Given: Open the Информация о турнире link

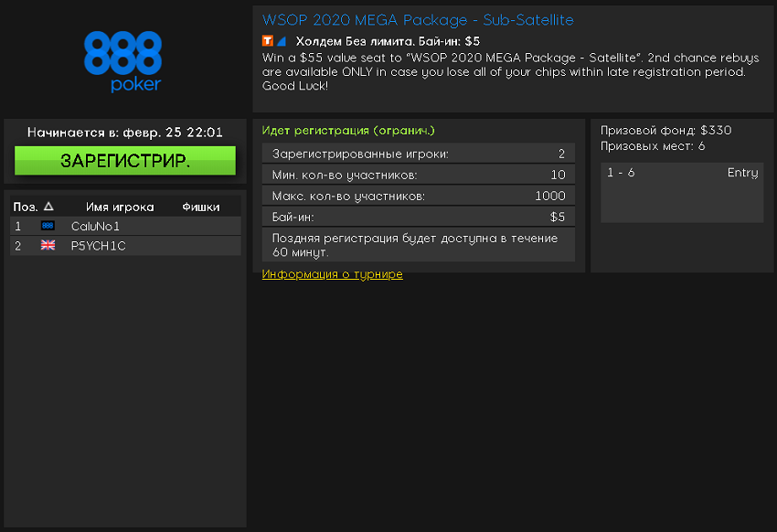Looking at the screenshot, I should (x=332, y=274).
